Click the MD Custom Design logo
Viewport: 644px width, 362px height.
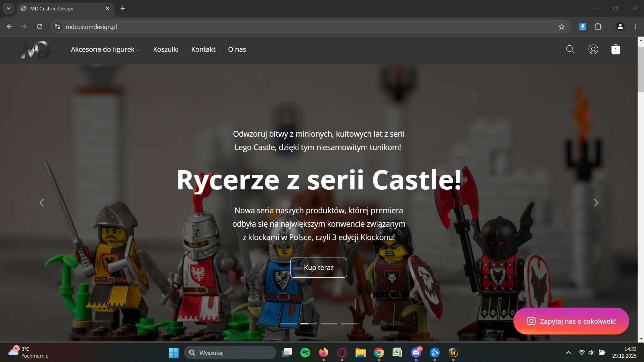[x=35, y=50]
